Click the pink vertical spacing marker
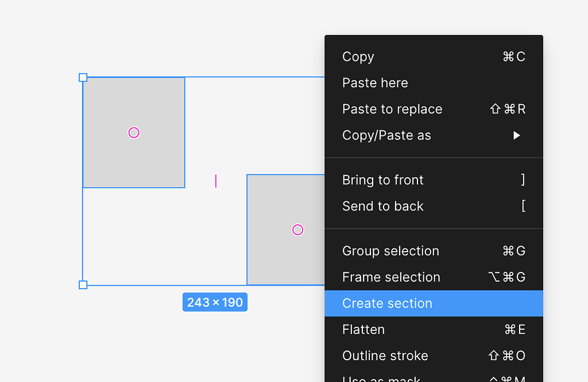 pyautogui.click(x=216, y=181)
